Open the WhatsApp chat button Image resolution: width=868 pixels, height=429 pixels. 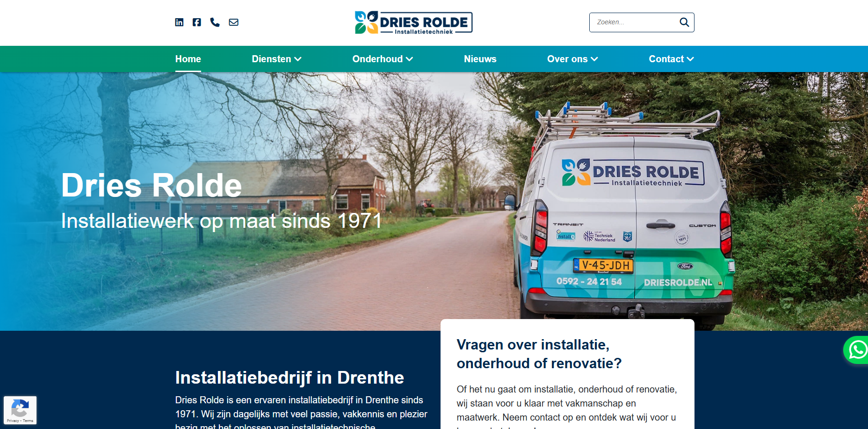coord(857,349)
